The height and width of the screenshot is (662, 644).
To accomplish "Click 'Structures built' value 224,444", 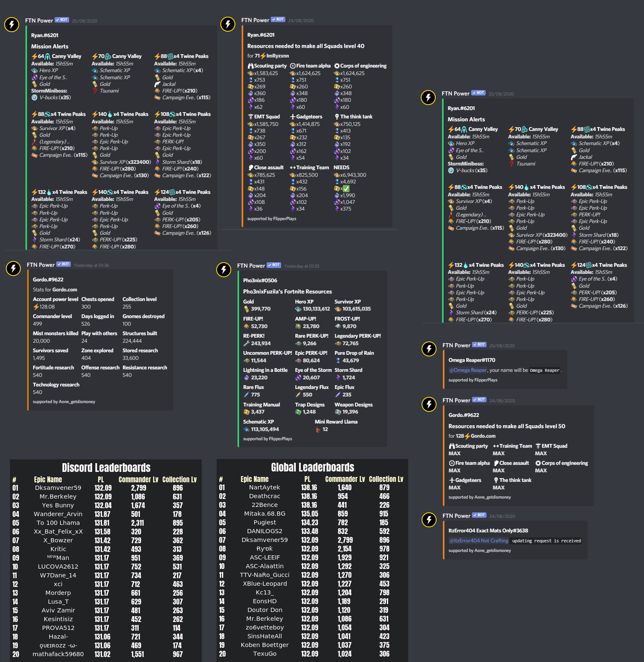I will pos(132,341).
